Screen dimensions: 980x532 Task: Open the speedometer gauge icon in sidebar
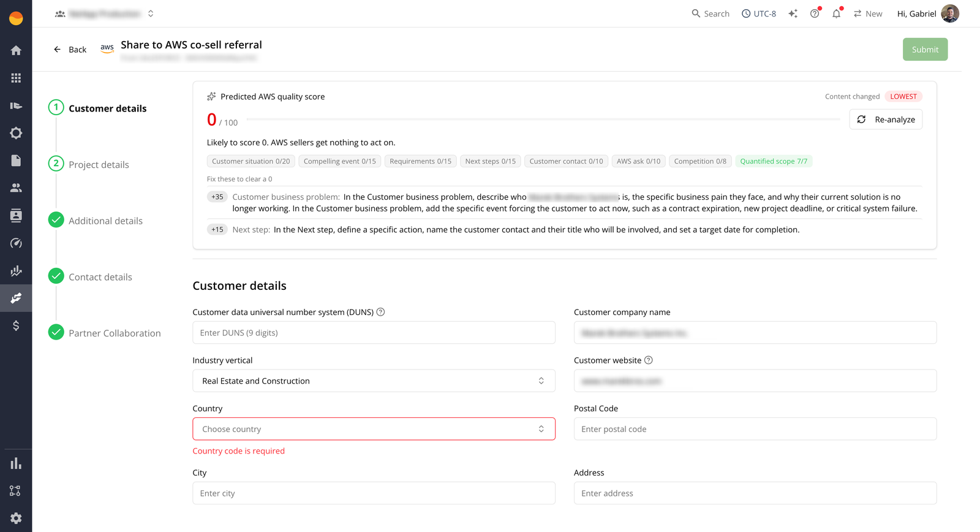[16, 243]
